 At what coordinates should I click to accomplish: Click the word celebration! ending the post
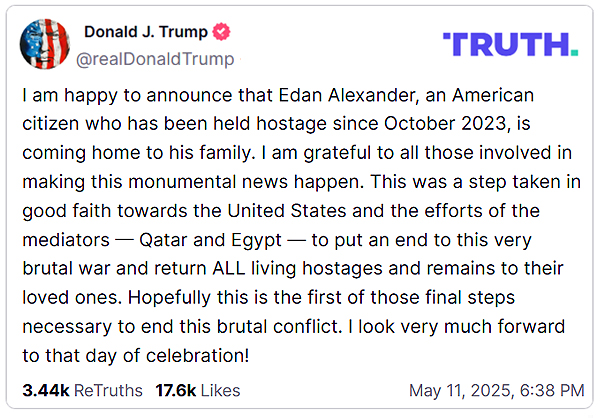coord(197,355)
